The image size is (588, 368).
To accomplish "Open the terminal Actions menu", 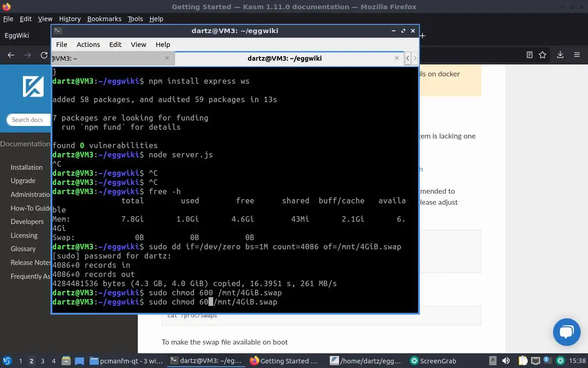I will [88, 45].
